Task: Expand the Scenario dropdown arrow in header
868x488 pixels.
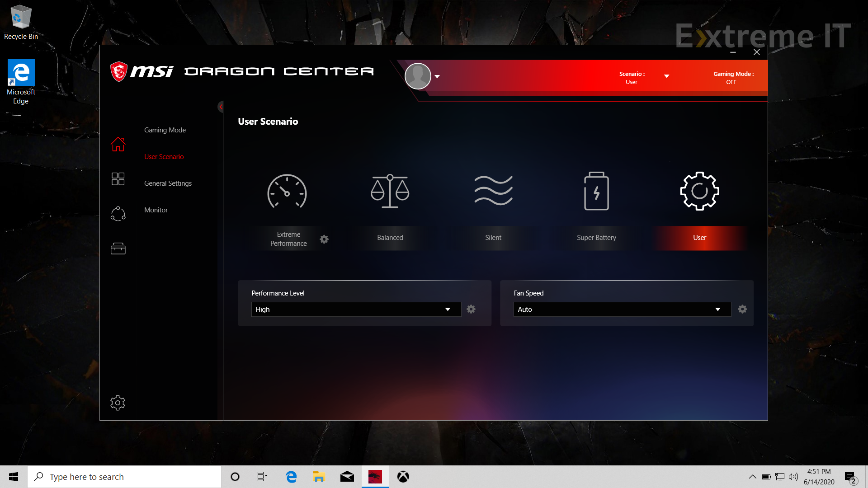Action: coord(666,76)
